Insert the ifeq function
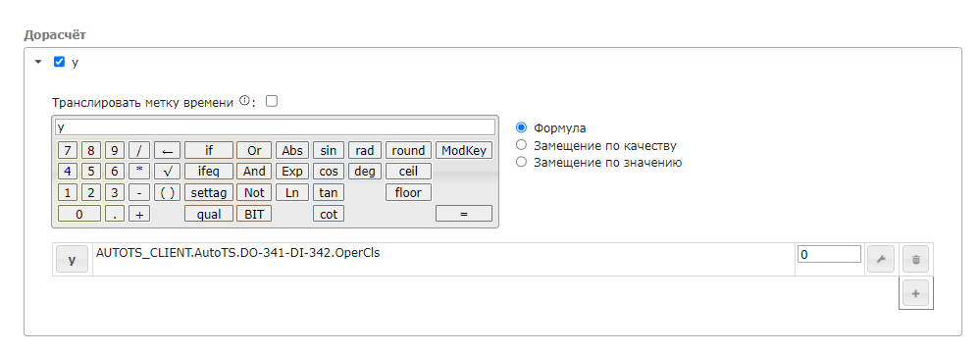Screen dimensions: 980x353 point(209,172)
